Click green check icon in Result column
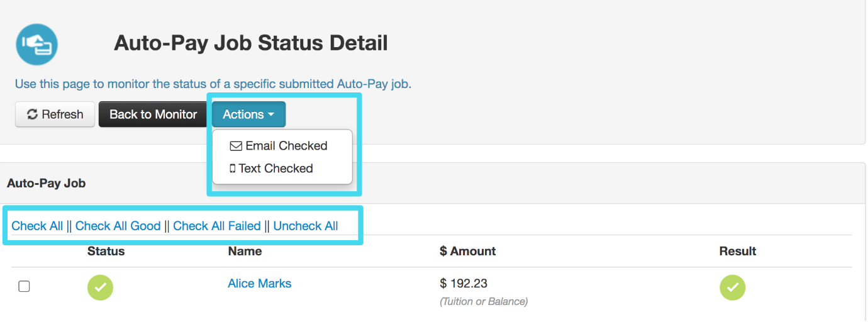This screenshot has height=327, width=868. click(732, 287)
